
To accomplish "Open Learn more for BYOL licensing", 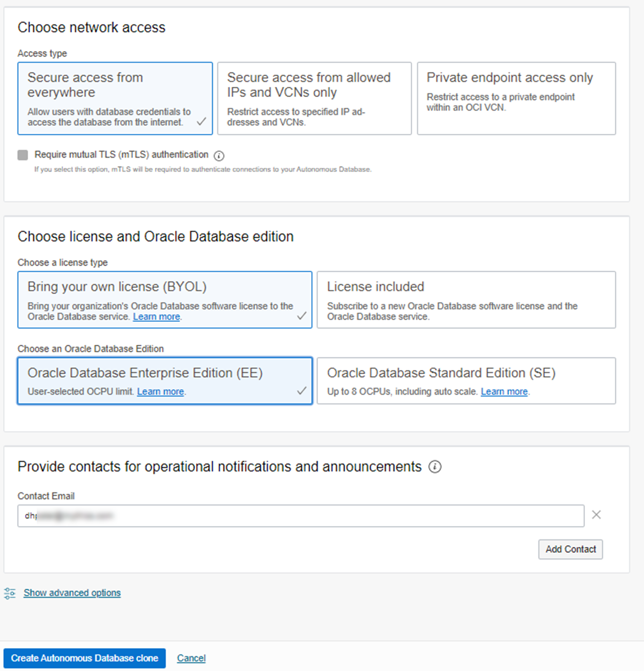I will point(156,316).
